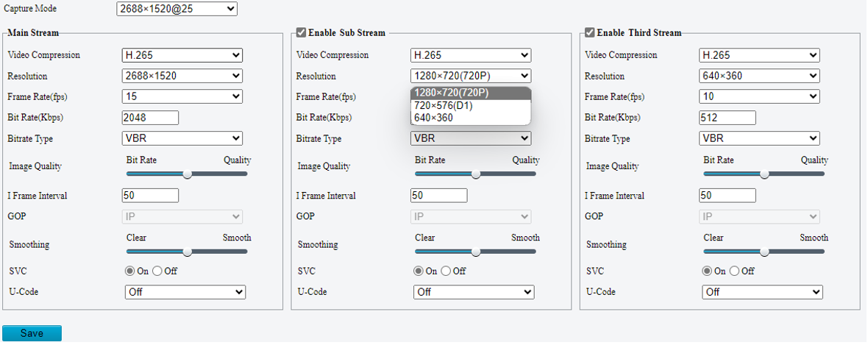This screenshot has width=868, height=345.
Task: Turn SVC Off for Main Stream
Action: coord(157,271)
